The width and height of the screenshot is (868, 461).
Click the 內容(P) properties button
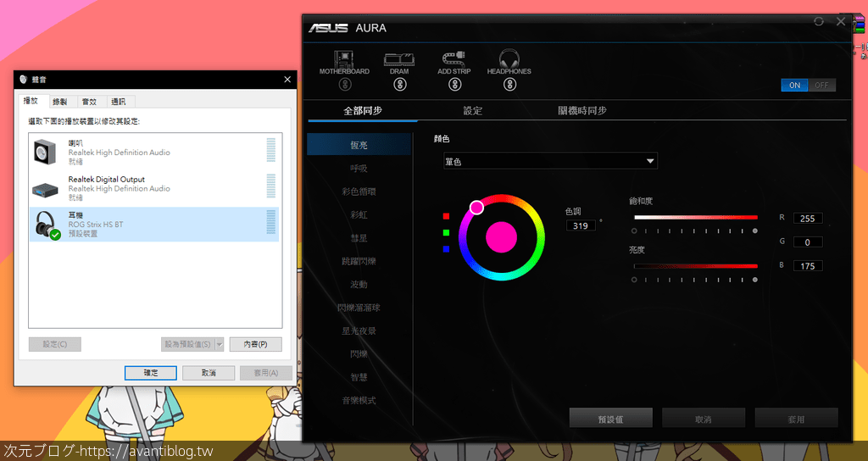click(x=256, y=344)
